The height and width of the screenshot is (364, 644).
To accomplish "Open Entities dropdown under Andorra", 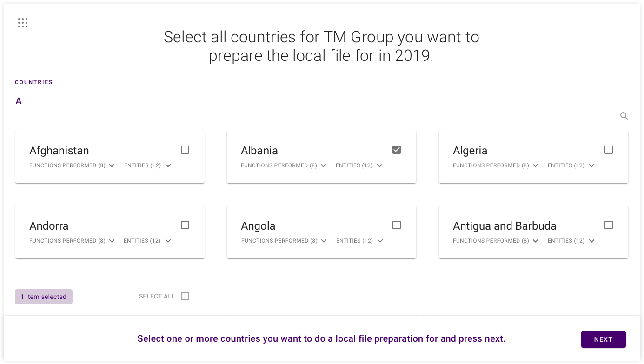I will coord(147,241).
